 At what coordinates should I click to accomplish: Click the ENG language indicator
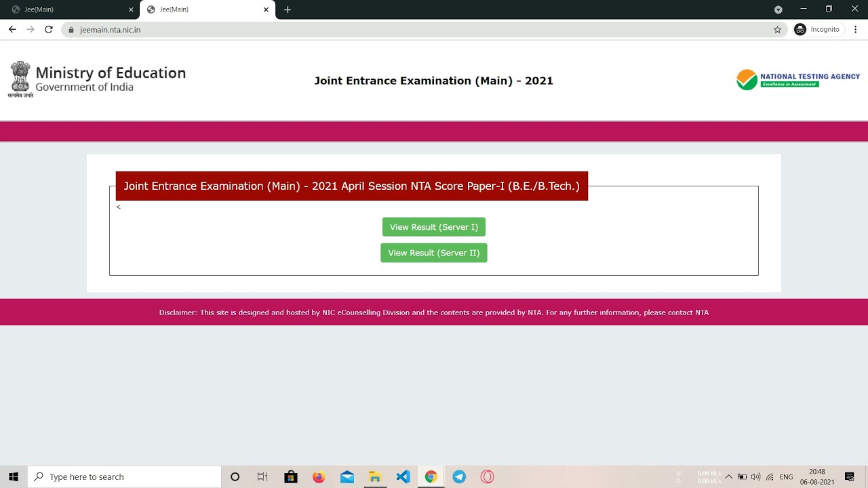click(x=786, y=477)
